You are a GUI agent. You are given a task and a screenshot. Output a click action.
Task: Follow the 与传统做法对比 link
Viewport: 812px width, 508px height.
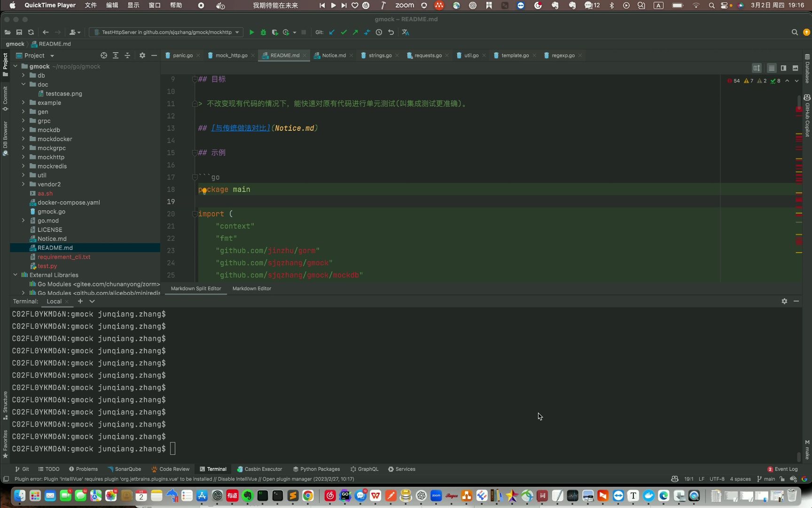click(241, 128)
